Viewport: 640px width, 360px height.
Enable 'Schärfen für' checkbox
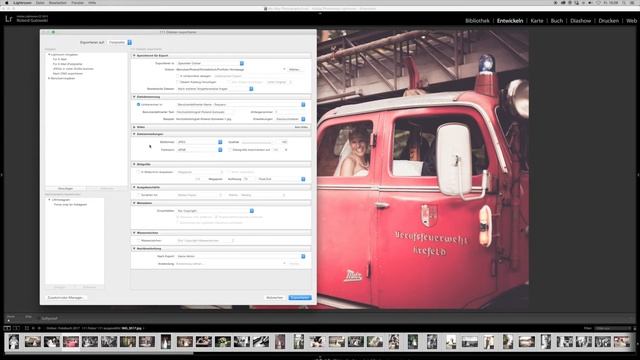click(x=138, y=195)
